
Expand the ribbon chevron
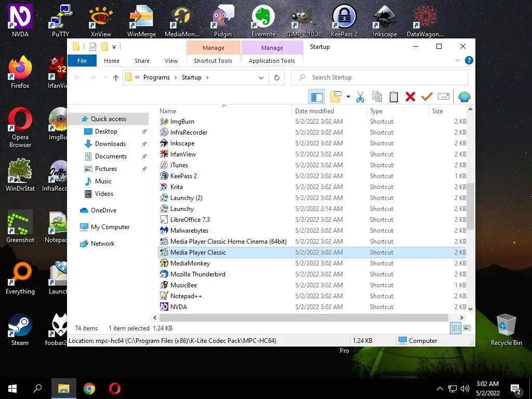458,60
